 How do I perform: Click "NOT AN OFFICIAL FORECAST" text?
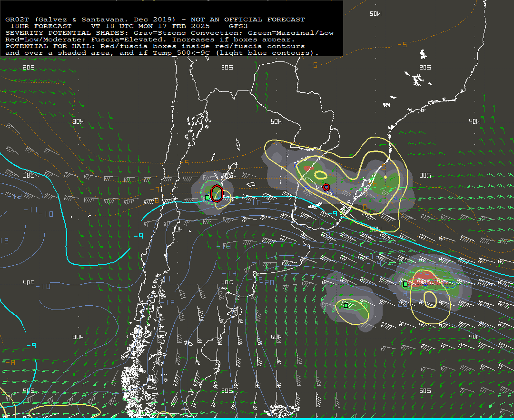coord(248,20)
